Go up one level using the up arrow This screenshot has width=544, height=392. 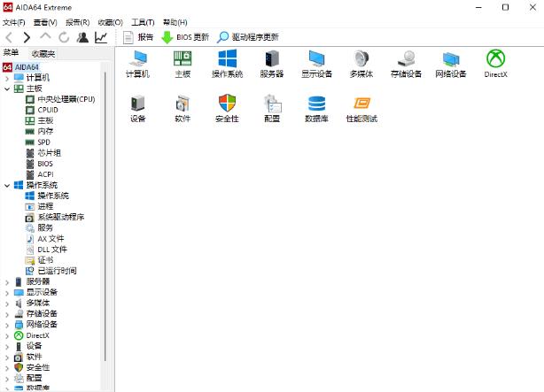[x=45, y=36]
